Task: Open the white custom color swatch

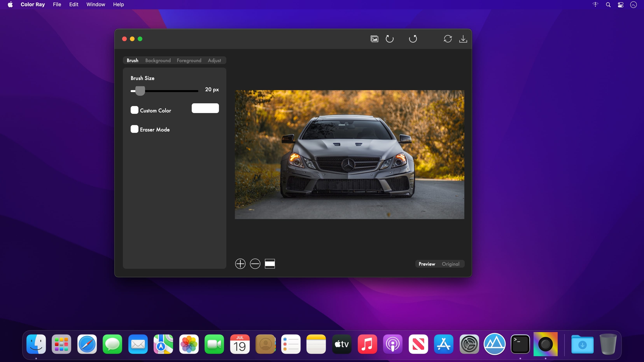Action: point(205,108)
